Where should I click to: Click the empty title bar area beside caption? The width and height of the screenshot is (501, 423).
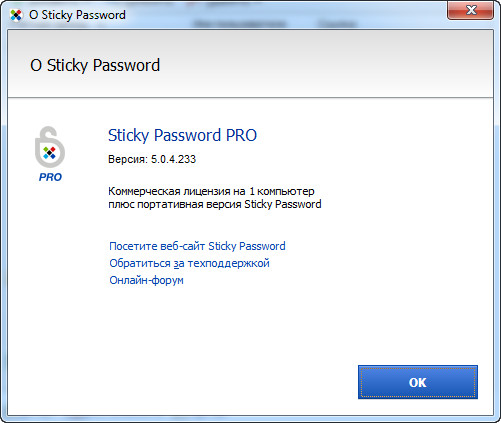[283, 13]
